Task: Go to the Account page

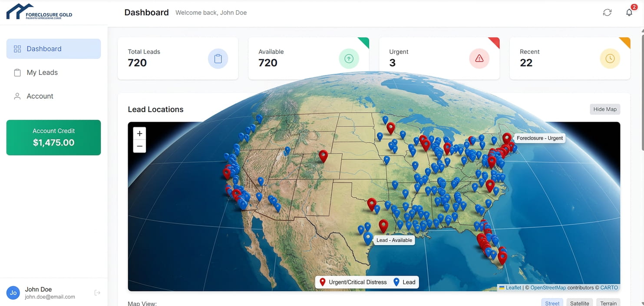Action: coord(40,96)
